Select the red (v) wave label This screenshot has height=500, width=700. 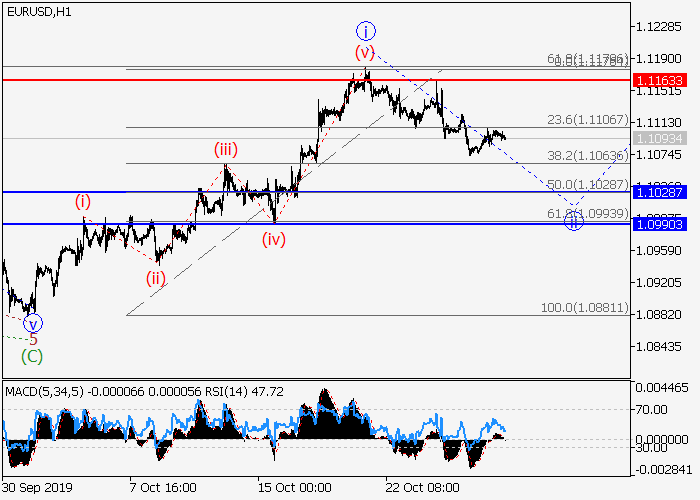(x=365, y=52)
